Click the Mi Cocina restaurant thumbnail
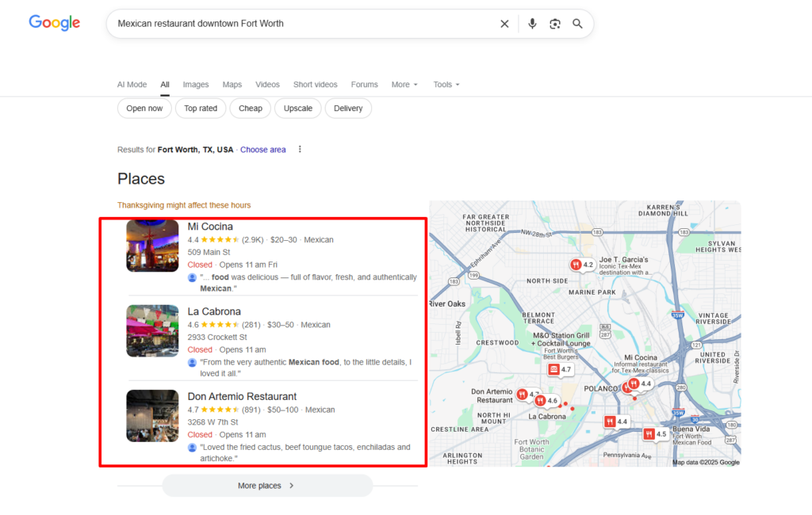This screenshot has height=515, width=812. (x=152, y=246)
